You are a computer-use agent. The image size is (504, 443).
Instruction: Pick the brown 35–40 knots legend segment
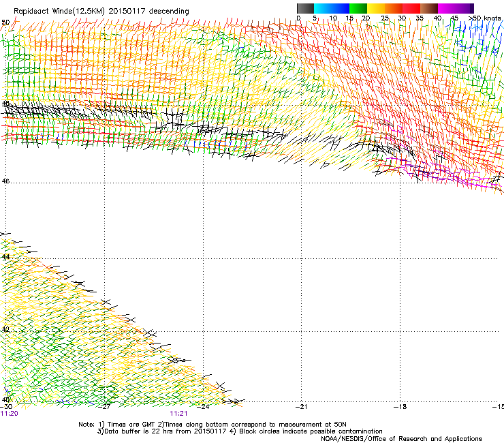tap(429, 8)
